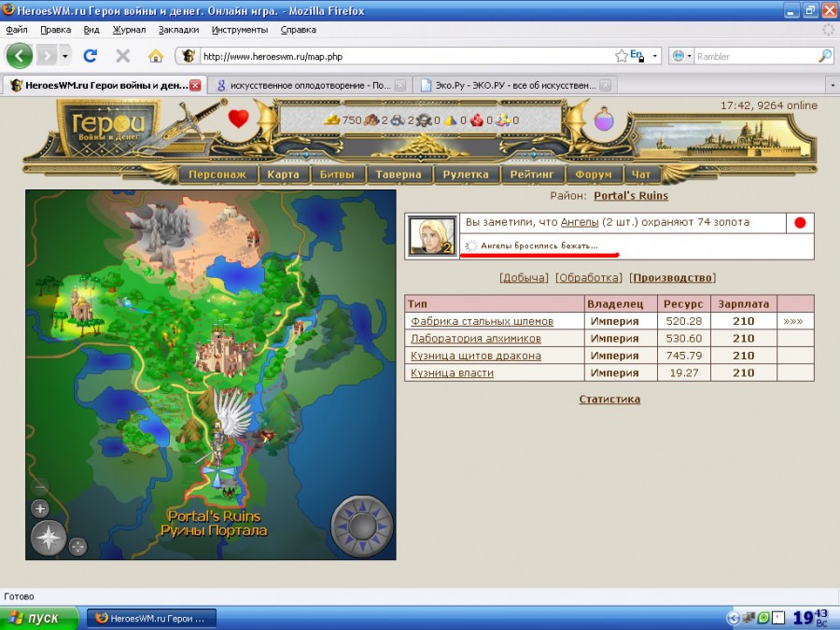
Task: Visit the Таверна section
Action: point(399,175)
